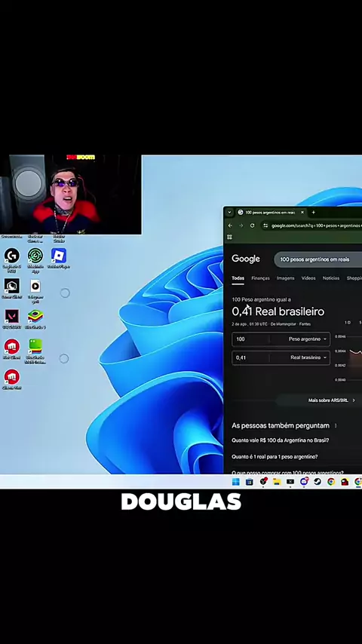This screenshot has height=644, width=362.
Task: Expand 'Quanto vale R$ 100 da Argentina no Brasil?'
Action: pos(281,440)
